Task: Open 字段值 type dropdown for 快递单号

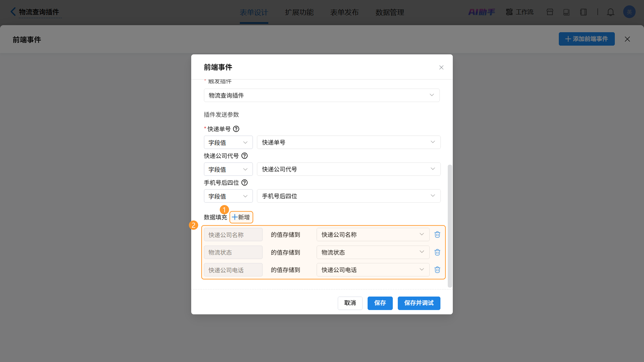Action: click(228, 142)
